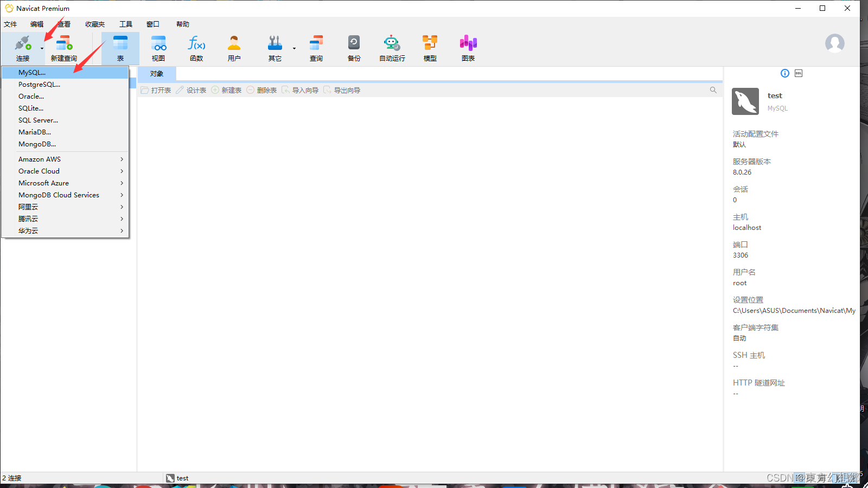Click the 新建表 button
This screenshot has width=868, height=488.
tap(226, 90)
